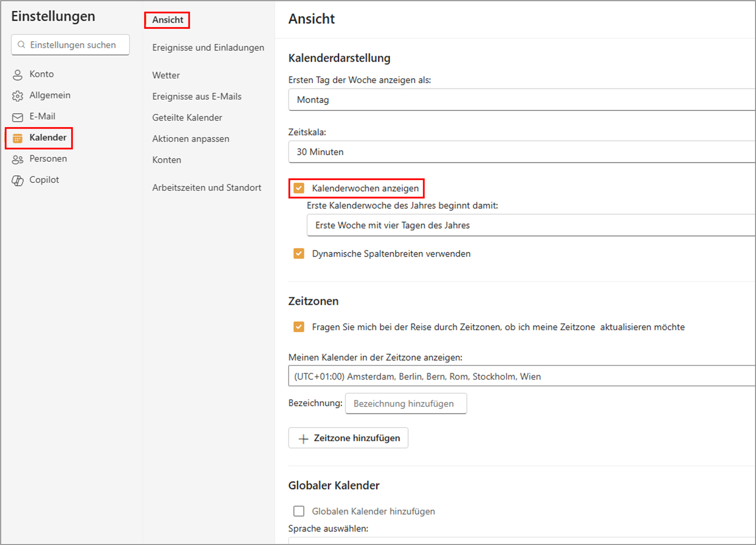Click the E-Mail envelope icon
This screenshot has width=756, height=545.
[18, 116]
